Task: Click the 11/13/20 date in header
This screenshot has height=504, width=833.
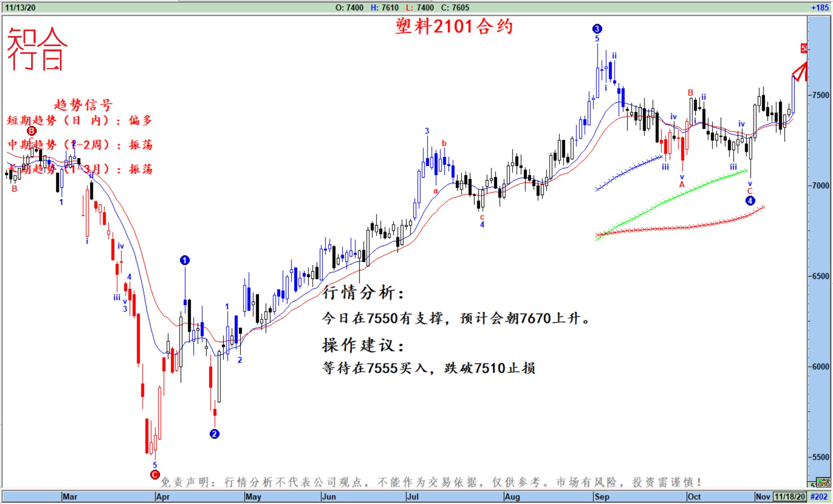Action: click(20, 8)
